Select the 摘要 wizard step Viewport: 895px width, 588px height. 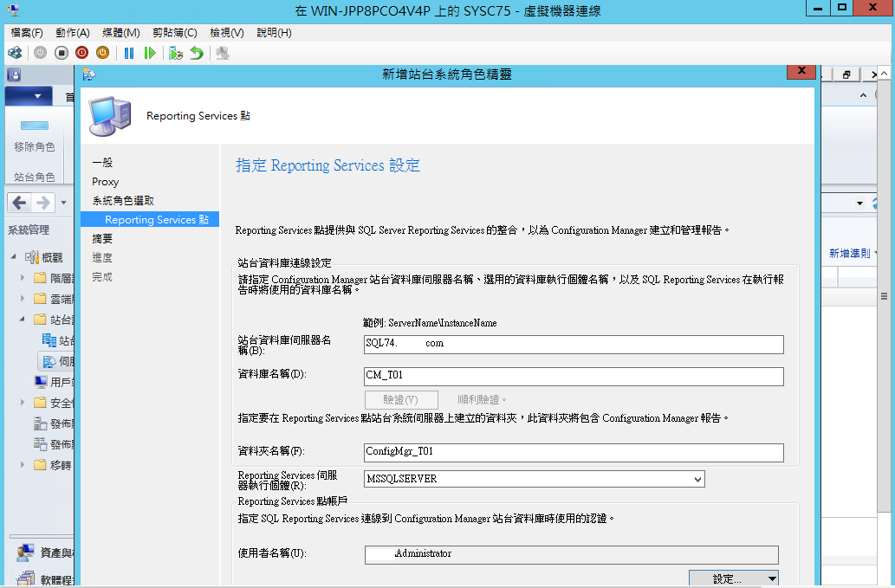coord(103,239)
